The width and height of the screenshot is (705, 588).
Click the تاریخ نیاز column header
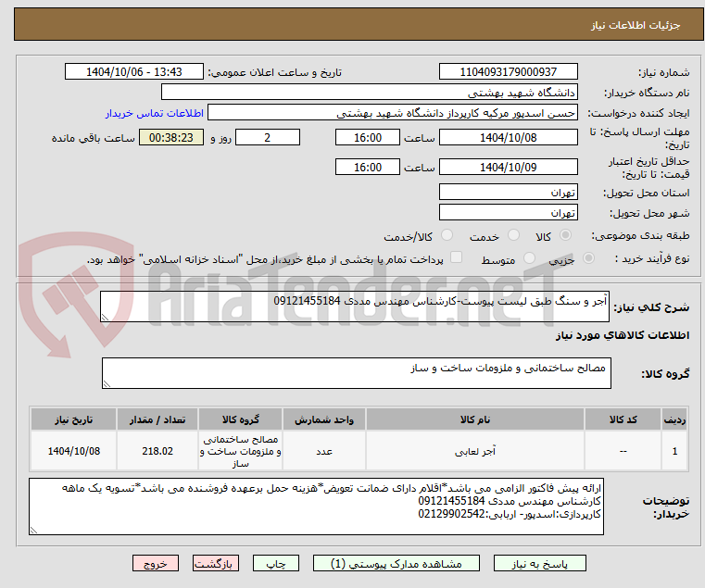coord(74,419)
